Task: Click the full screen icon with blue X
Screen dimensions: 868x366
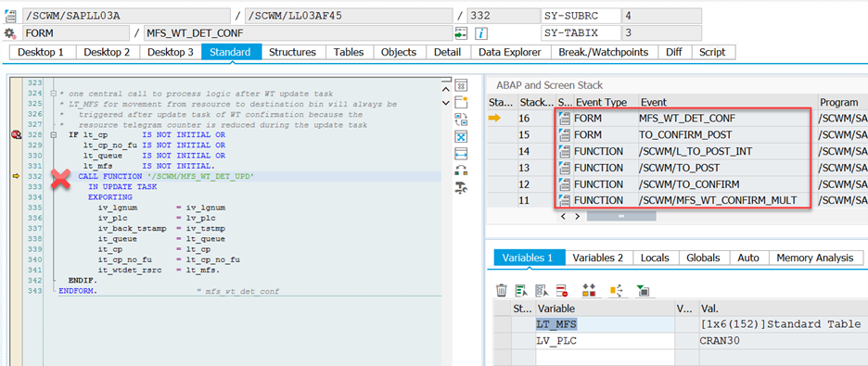Action: (x=461, y=136)
